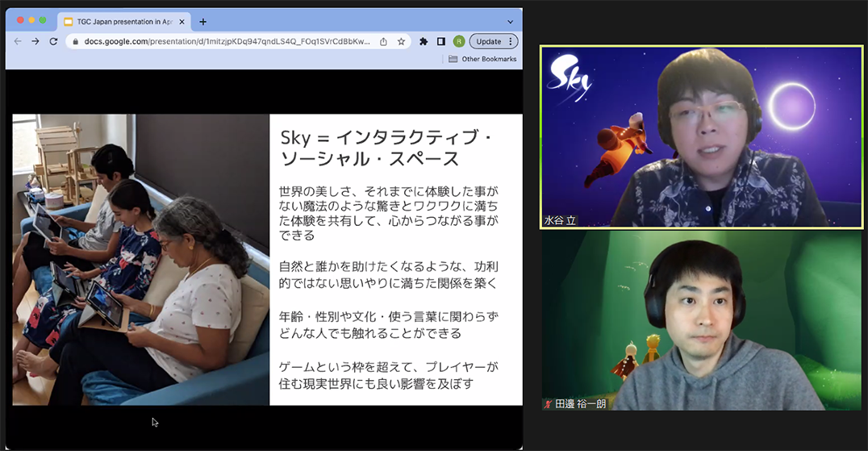This screenshot has height=451, width=868.
Task: Click the Sky logo in the top video tile
Action: click(569, 78)
